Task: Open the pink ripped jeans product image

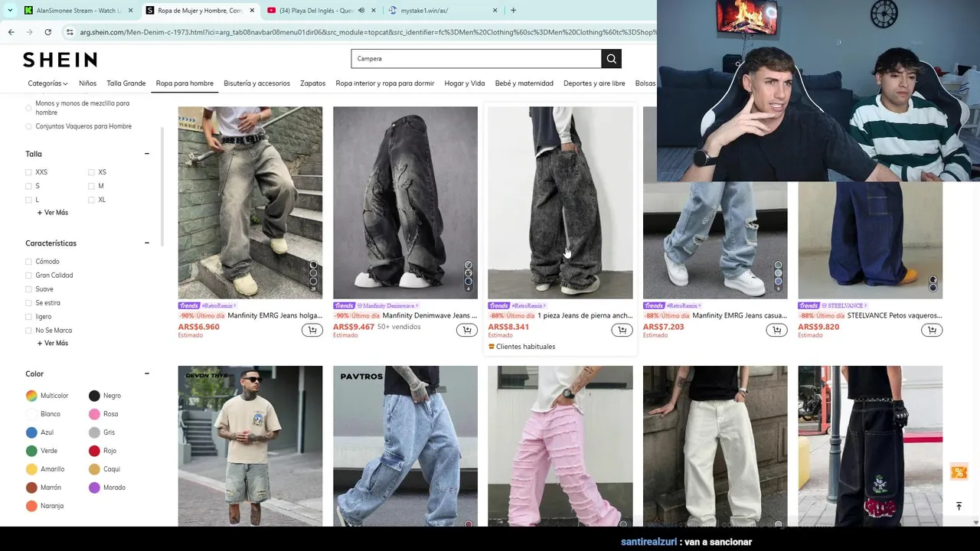Action: click(x=560, y=446)
